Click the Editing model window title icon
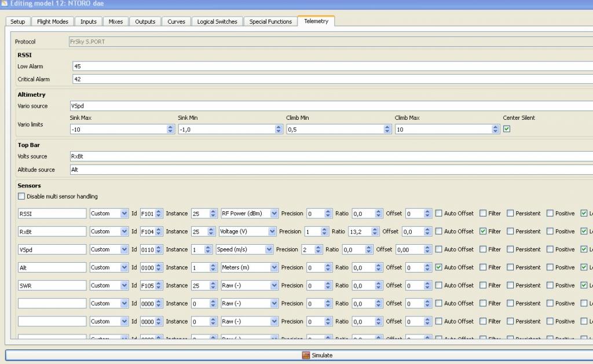Viewport: 593px width, 364px height. tap(5, 4)
